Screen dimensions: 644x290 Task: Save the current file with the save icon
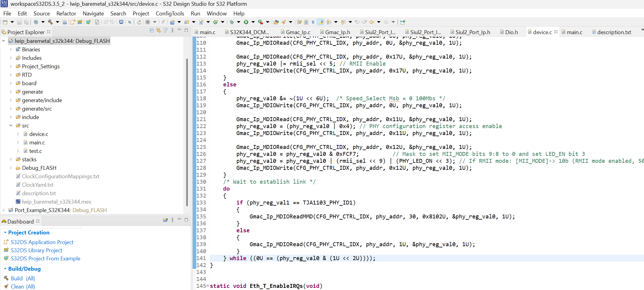[19, 22]
